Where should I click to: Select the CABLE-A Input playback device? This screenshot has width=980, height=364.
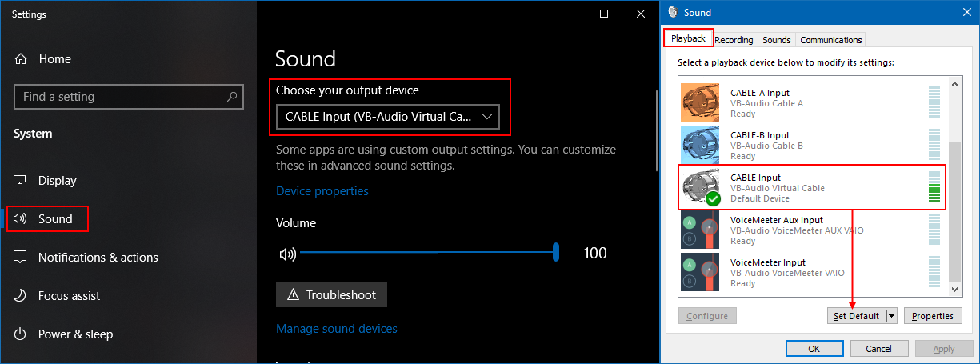[812, 103]
